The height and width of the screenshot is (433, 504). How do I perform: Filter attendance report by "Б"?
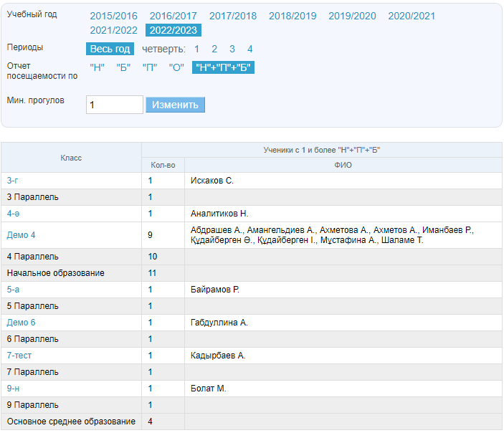[x=123, y=67]
